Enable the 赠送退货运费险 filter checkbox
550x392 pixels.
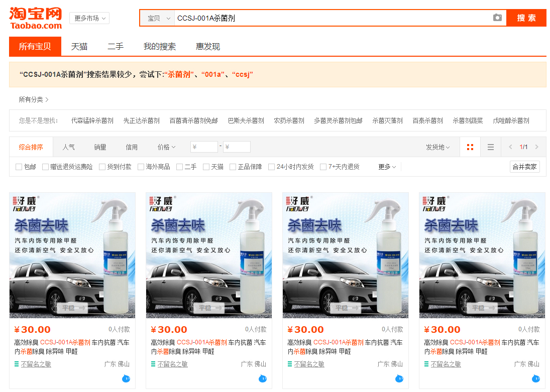[45, 167]
